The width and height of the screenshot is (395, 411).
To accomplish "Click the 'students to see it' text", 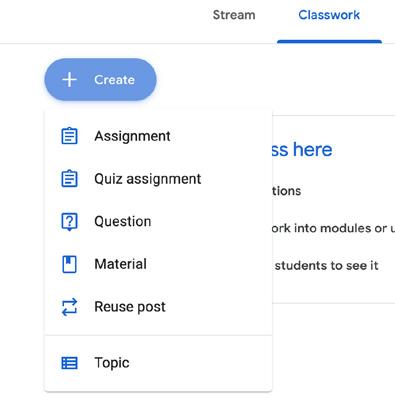I will coord(327,266).
